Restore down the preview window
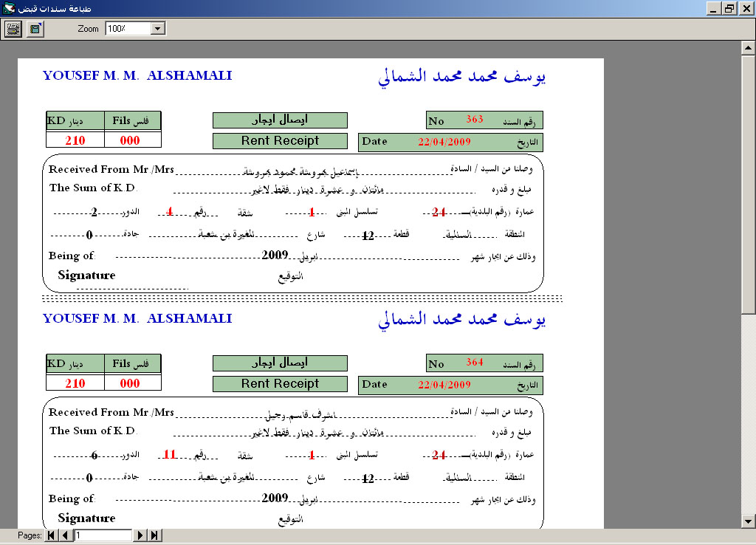The width and height of the screenshot is (756, 545). point(729,8)
